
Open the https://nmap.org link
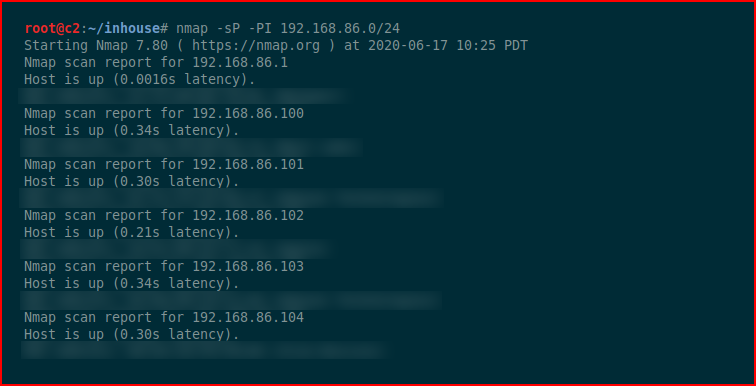pyautogui.click(x=256, y=46)
